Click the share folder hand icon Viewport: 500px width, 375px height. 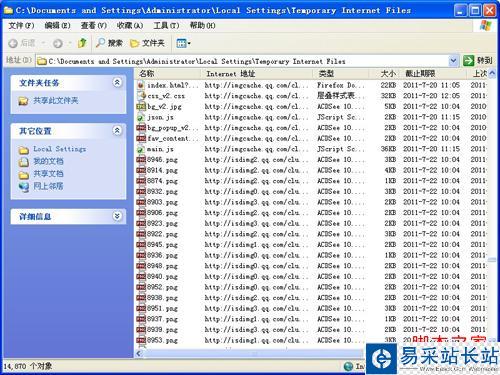(23, 101)
